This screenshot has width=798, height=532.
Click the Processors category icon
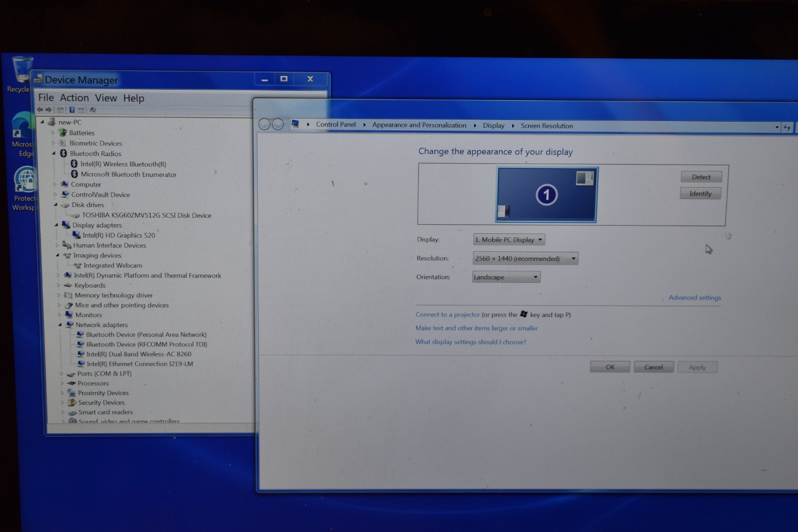pos(71,383)
